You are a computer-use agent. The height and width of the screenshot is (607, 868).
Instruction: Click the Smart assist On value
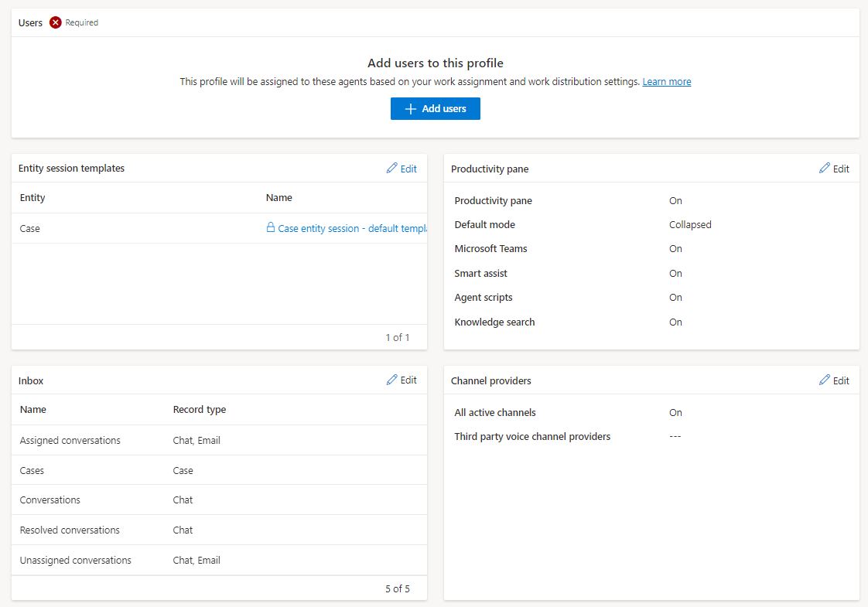pos(675,273)
